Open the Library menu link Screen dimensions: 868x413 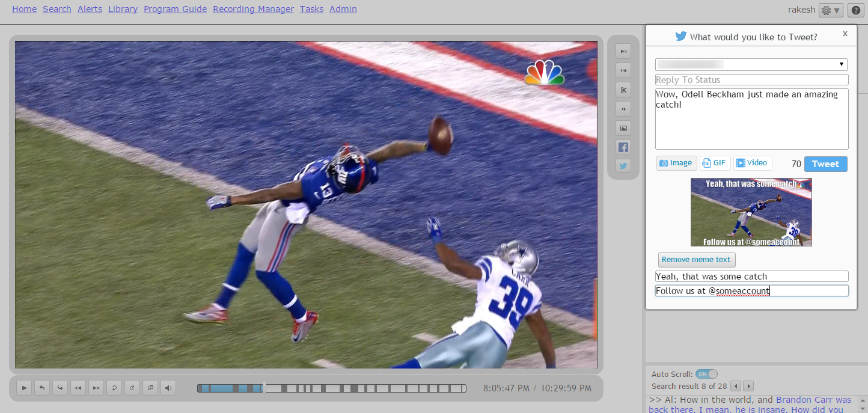tap(123, 9)
